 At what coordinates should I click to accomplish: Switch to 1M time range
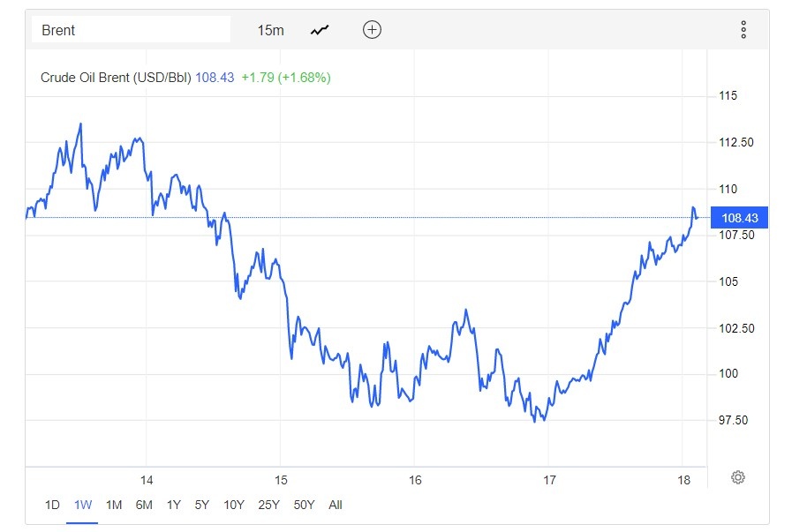click(113, 505)
